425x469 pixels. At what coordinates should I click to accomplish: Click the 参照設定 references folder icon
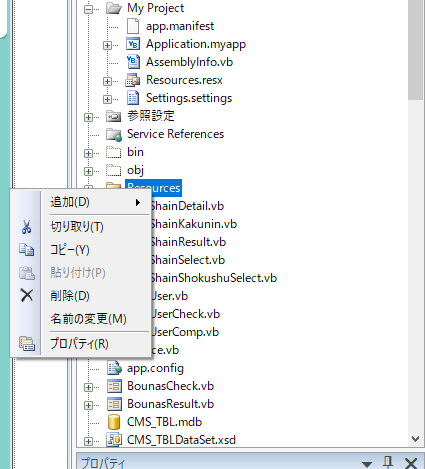click(x=114, y=116)
